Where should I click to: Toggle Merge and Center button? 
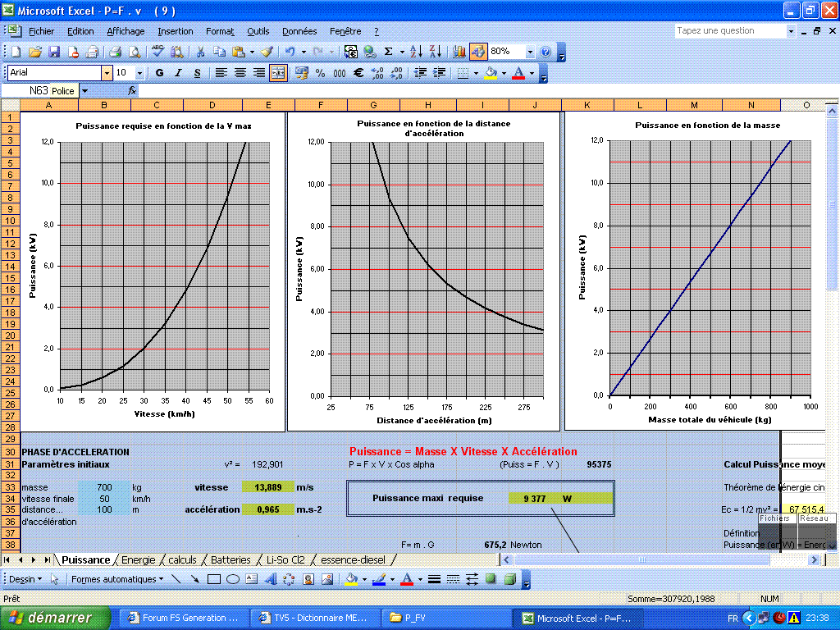tap(278, 73)
